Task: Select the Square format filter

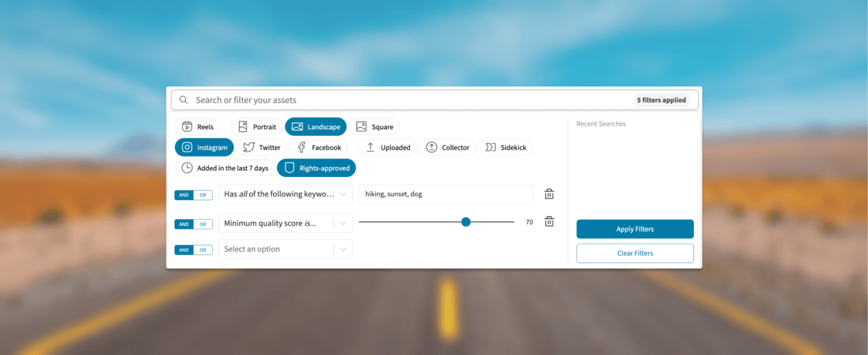Action: click(x=374, y=127)
